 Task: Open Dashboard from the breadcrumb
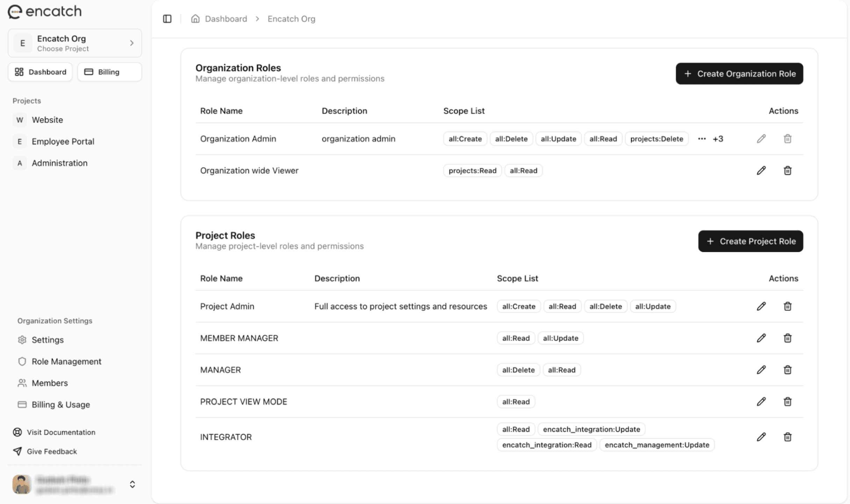pyautogui.click(x=225, y=19)
